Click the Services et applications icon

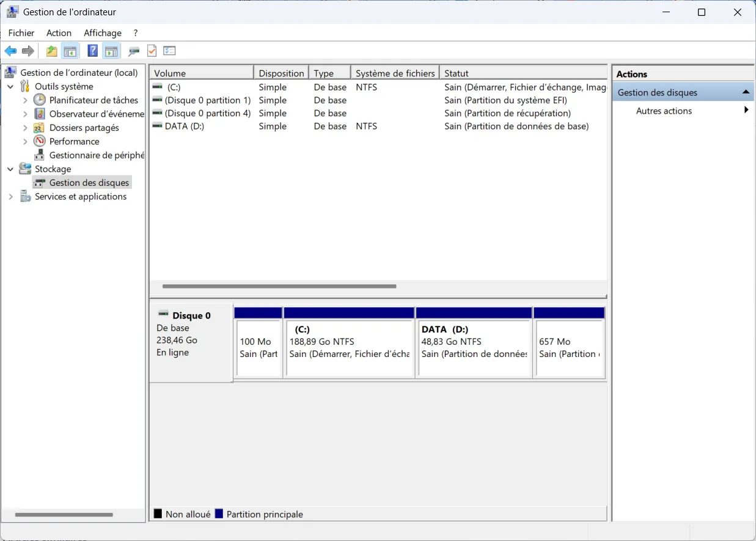click(25, 196)
